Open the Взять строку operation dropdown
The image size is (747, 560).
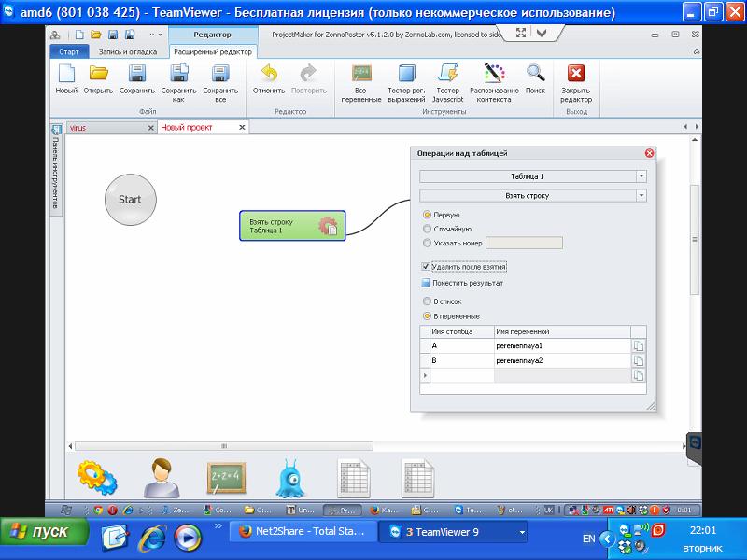[641, 195]
